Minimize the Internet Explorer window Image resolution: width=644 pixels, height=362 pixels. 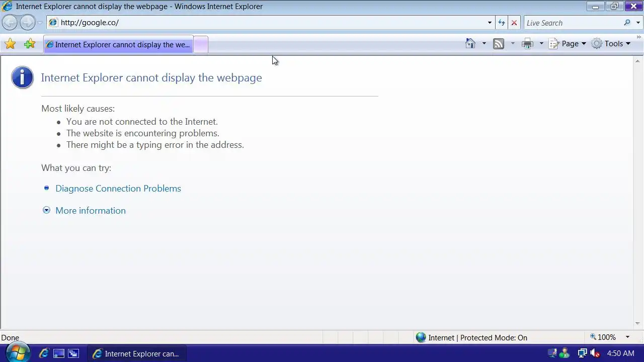(595, 7)
